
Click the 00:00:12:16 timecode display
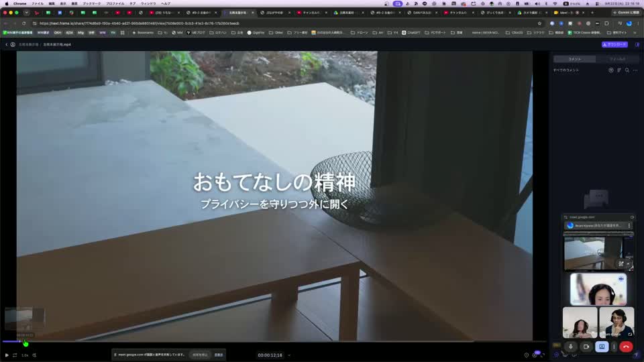pyautogui.click(x=270, y=355)
